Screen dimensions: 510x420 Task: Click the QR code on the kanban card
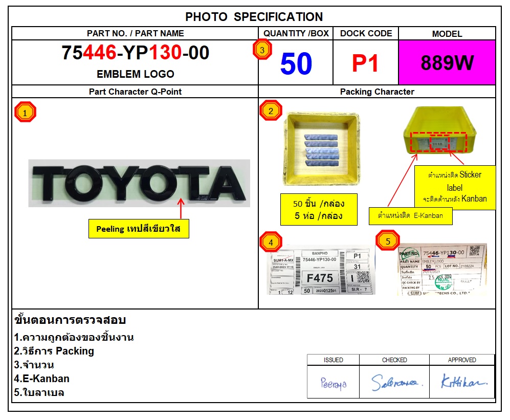pyautogui.click(x=364, y=277)
